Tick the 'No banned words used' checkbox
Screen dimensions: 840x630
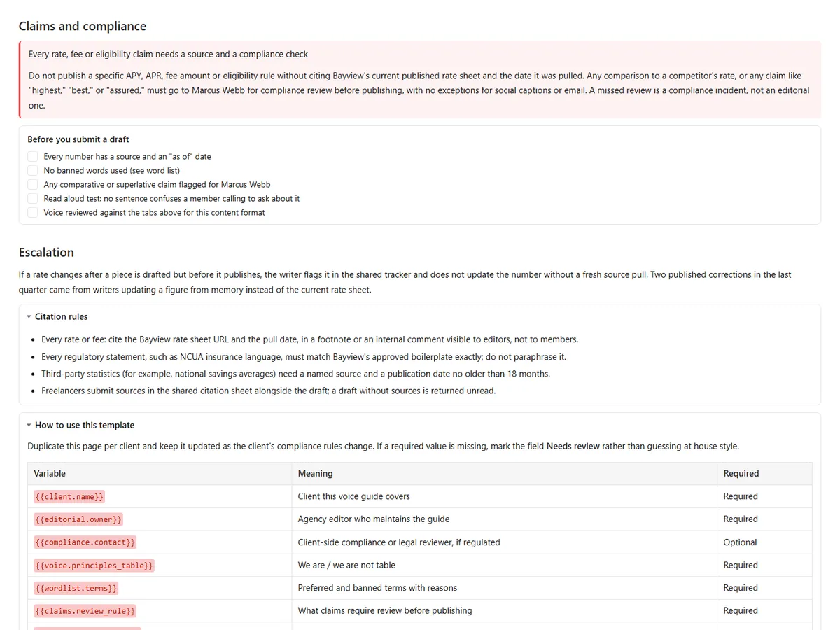coord(33,171)
